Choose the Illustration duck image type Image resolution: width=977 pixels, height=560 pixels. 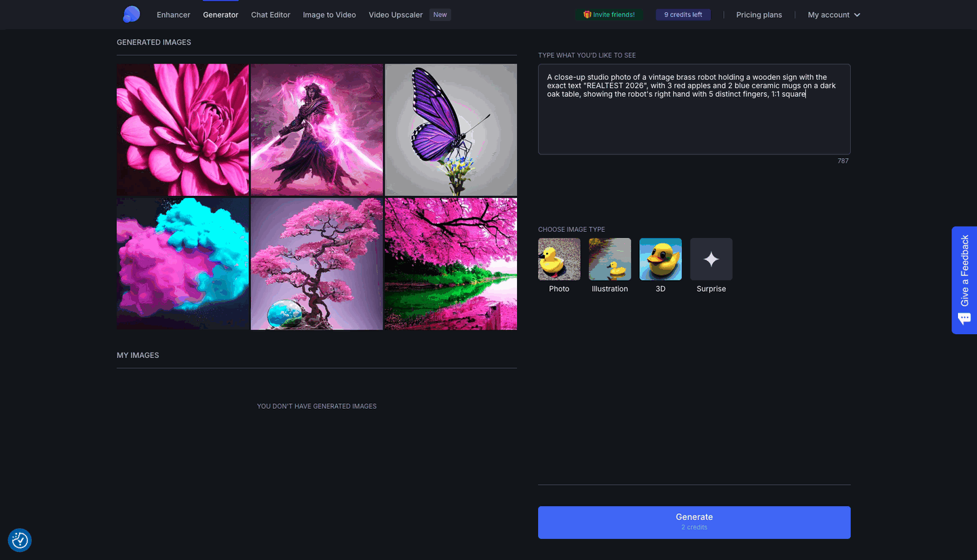pos(610,259)
